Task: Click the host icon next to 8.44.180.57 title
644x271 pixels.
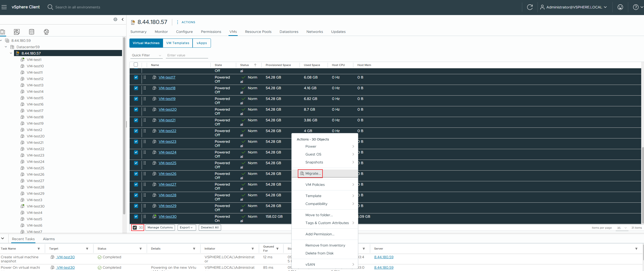Action: tap(133, 22)
